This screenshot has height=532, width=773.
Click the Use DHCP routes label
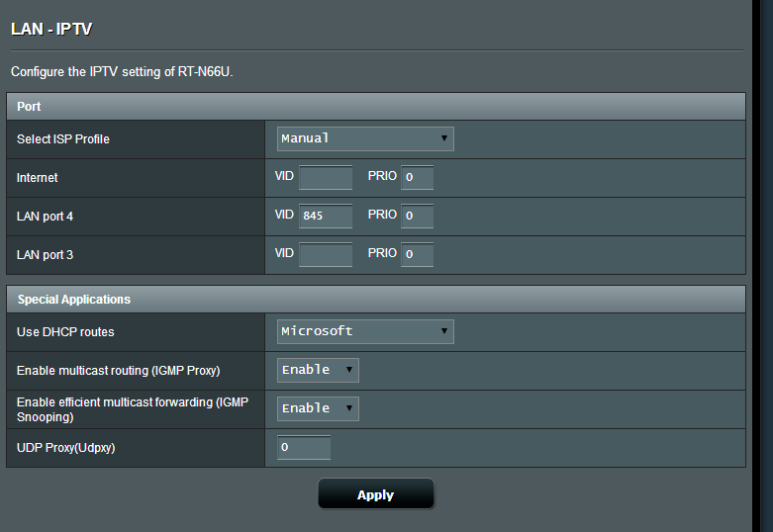coord(65,332)
